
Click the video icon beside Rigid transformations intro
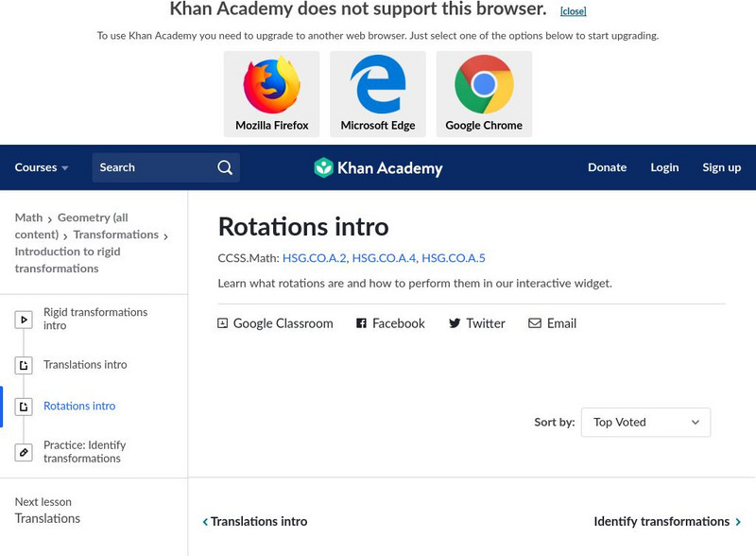[x=23, y=319]
